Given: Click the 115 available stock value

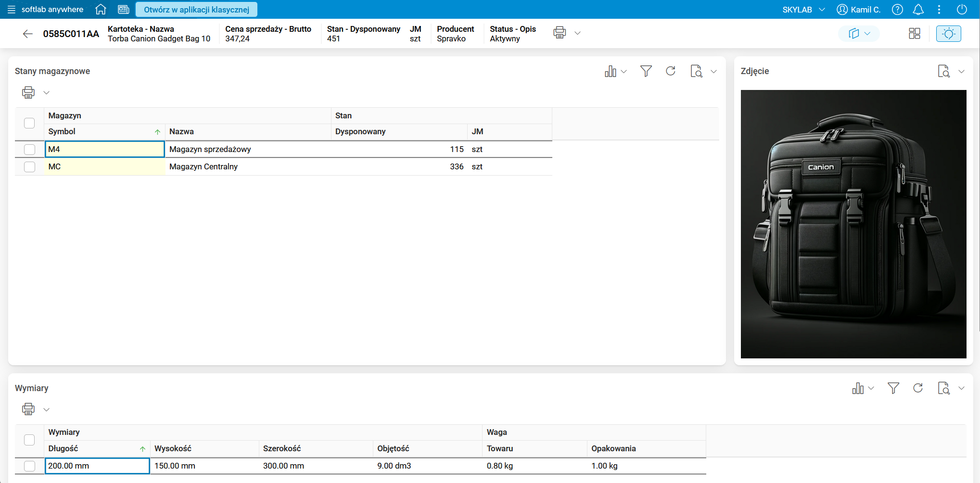Looking at the screenshot, I should pyautogui.click(x=457, y=150).
